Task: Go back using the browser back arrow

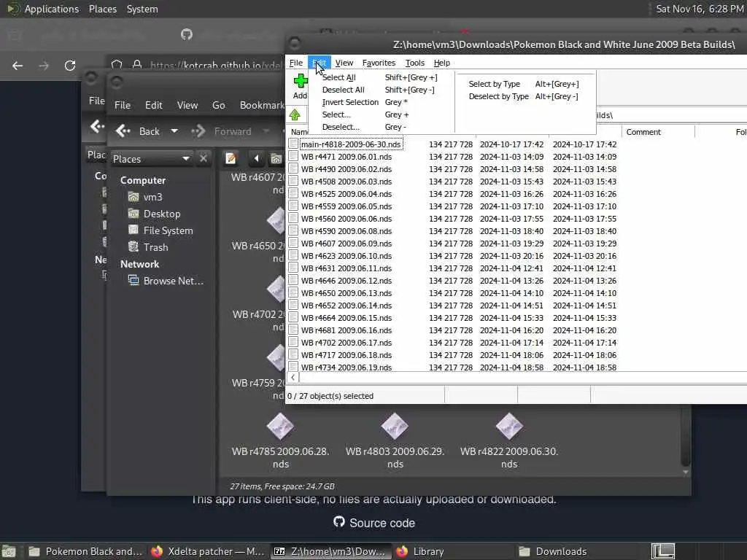Action: point(18,65)
